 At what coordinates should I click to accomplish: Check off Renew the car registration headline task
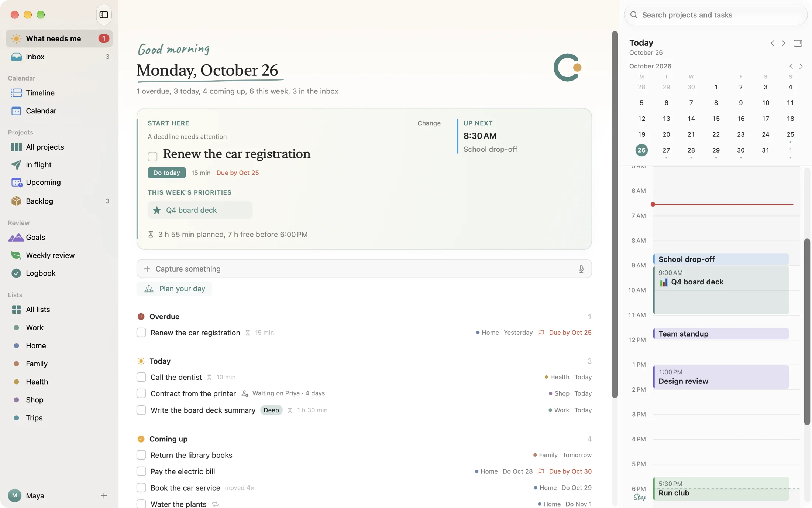[152, 156]
